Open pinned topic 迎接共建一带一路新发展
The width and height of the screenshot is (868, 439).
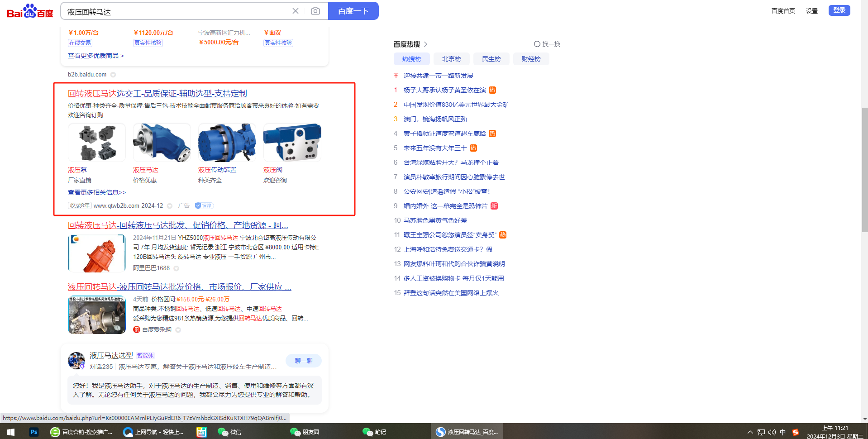(x=439, y=76)
